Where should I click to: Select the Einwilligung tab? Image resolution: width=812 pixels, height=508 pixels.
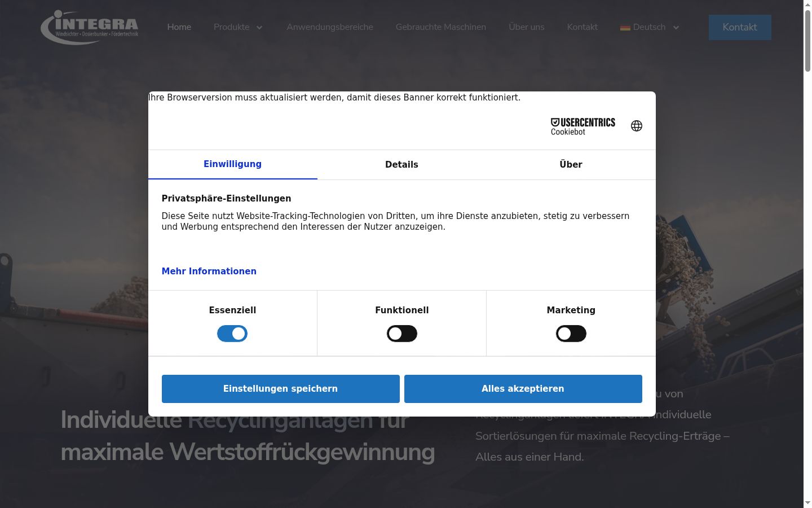232,164
